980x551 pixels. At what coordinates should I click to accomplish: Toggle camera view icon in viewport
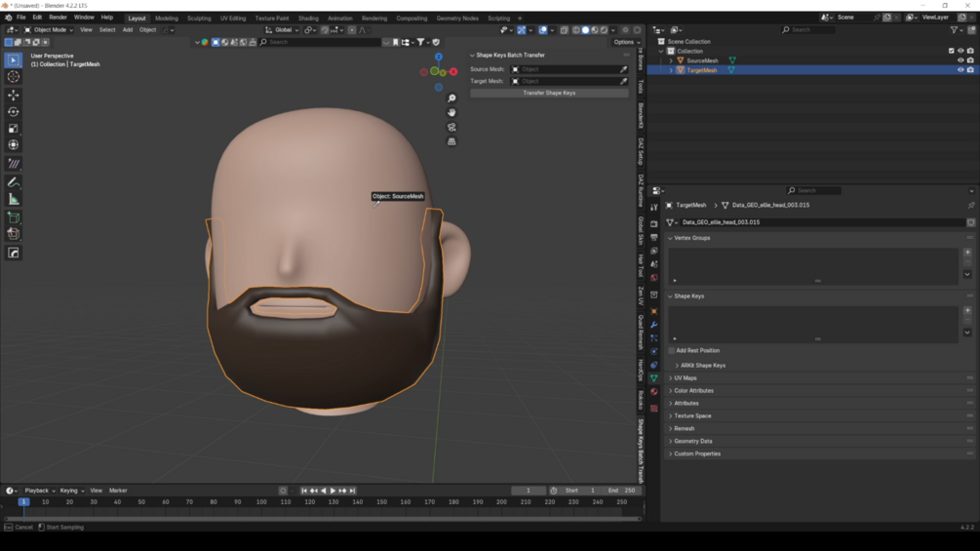point(451,127)
